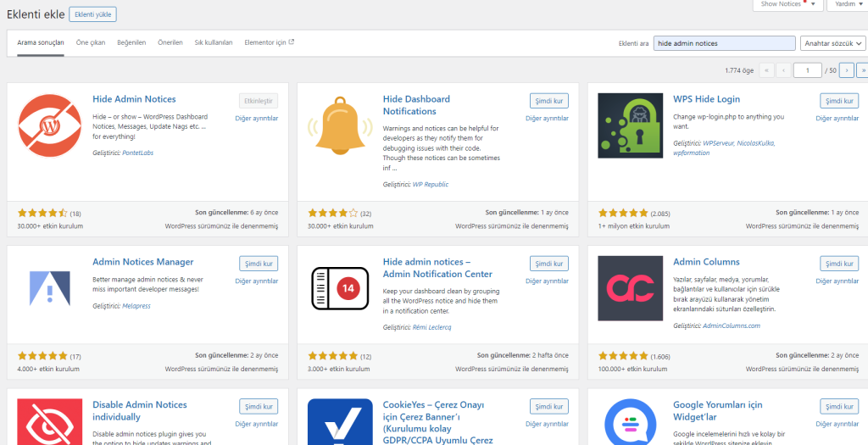Click the Admin Notices Manager plugin icon
Screen dimensions: 868x445
(x=49, y=288)
